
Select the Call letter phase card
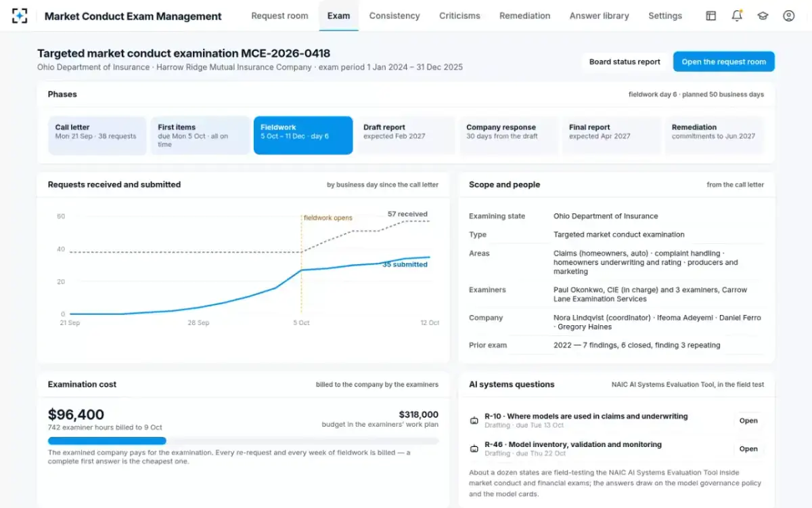pyautogui.click(x=97, y=135)
